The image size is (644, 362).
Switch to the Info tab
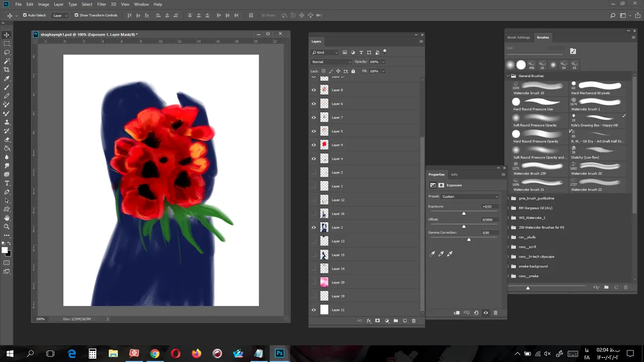454,174
